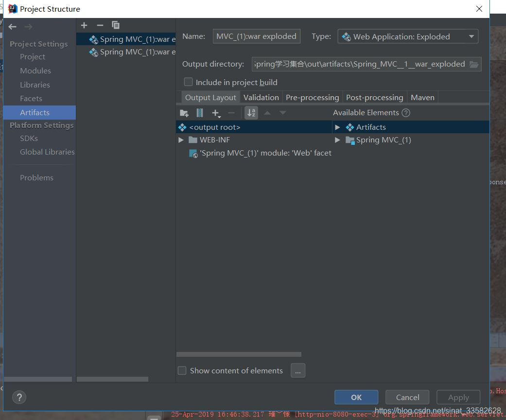Click the Cancel button
The image size is (506, 420).
[408, 397]
